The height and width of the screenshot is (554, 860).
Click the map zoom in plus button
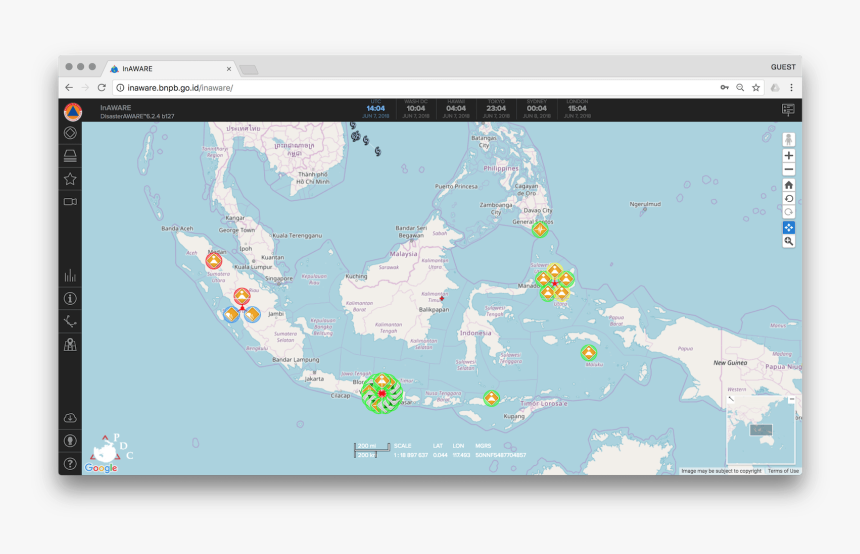coord(789,156)
